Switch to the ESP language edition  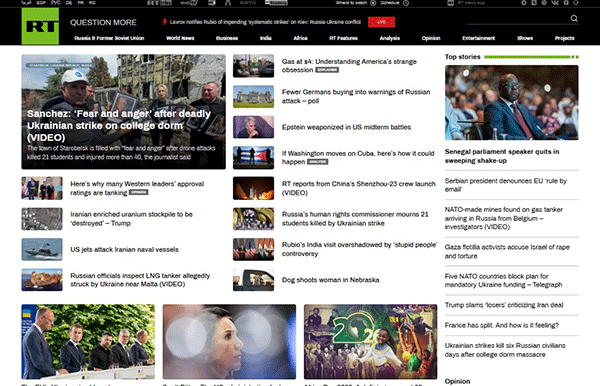point(41,3)
